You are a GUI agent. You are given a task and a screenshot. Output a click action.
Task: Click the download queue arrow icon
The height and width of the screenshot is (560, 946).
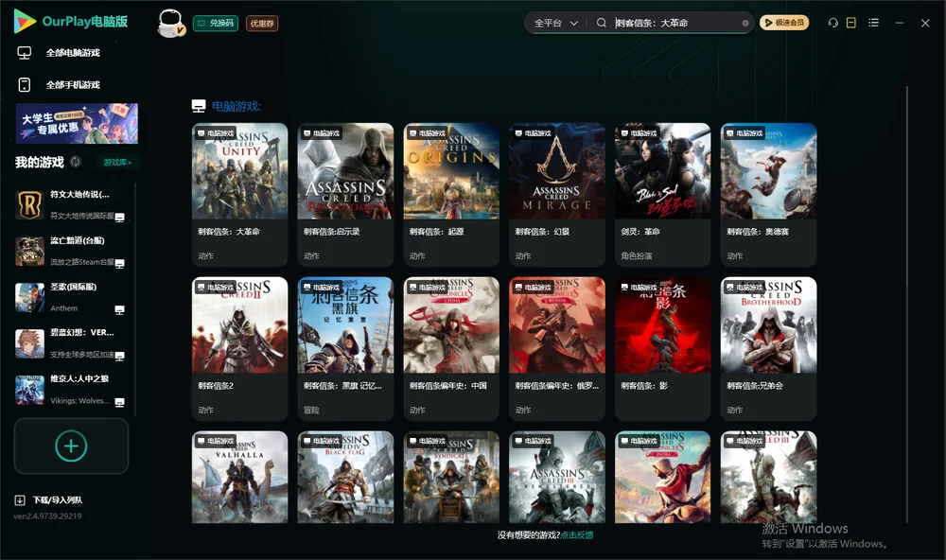[x=19, y=500]
